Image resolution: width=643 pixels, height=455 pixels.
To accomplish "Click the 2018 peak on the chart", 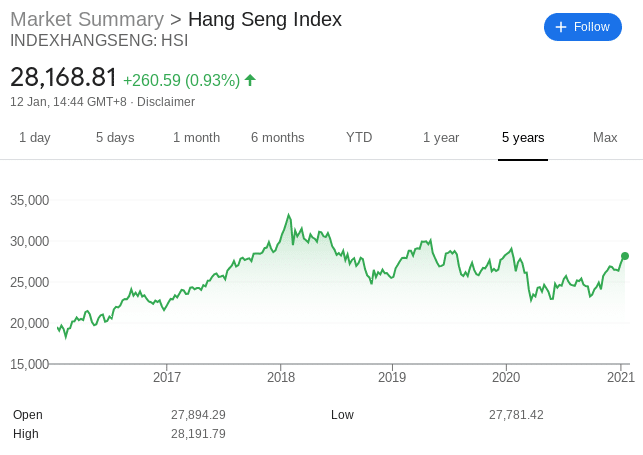I will click(x=289, y=215).
